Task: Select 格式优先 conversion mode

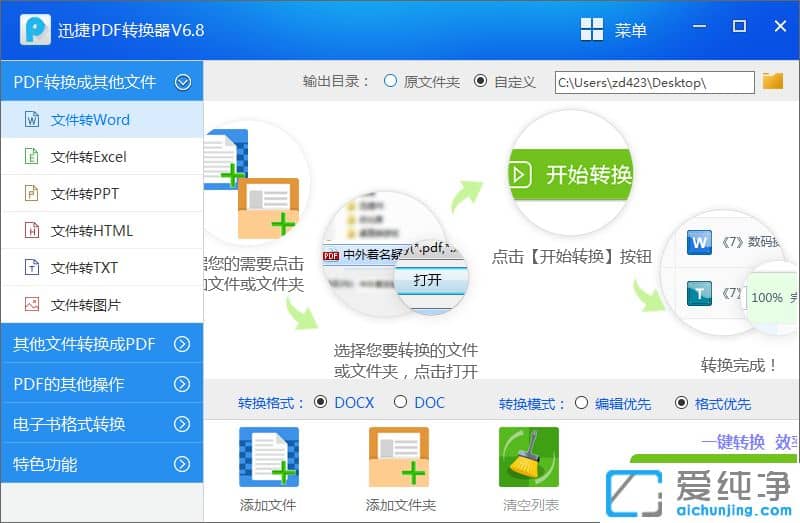Action: (x=681, y=403)
